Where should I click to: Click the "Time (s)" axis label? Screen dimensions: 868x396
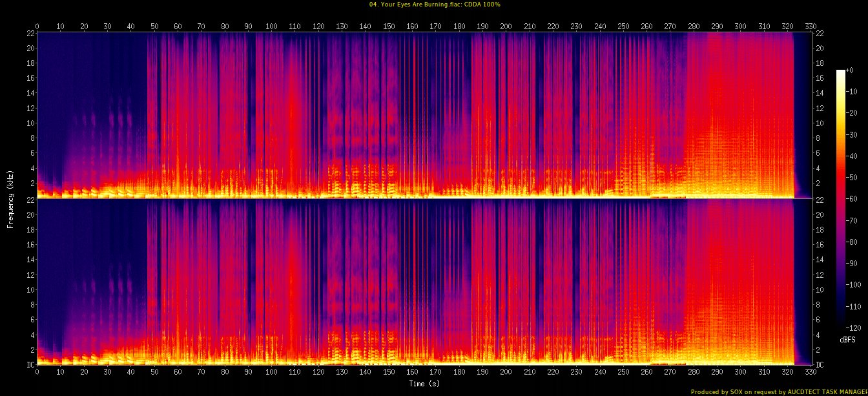point(424,384)
